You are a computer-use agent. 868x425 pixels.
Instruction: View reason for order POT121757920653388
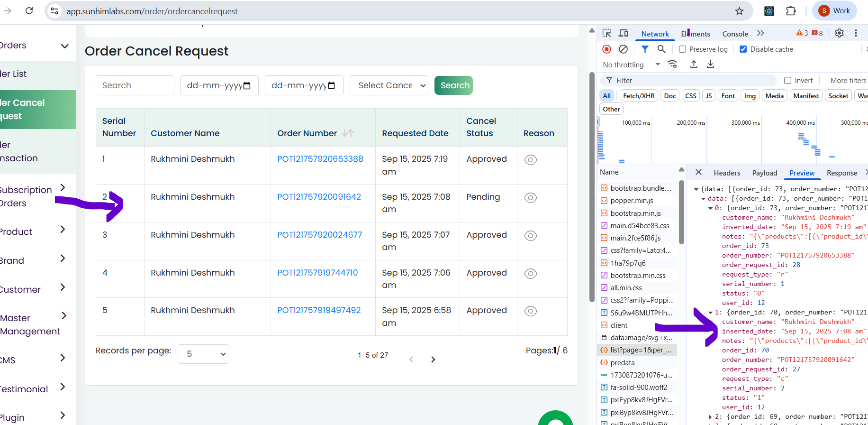(531, 160)
